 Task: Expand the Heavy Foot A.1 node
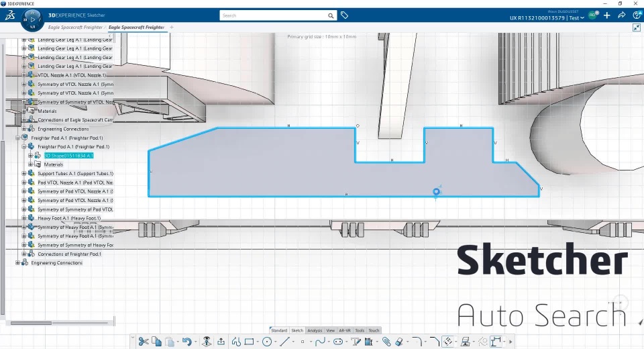[24, 218]
